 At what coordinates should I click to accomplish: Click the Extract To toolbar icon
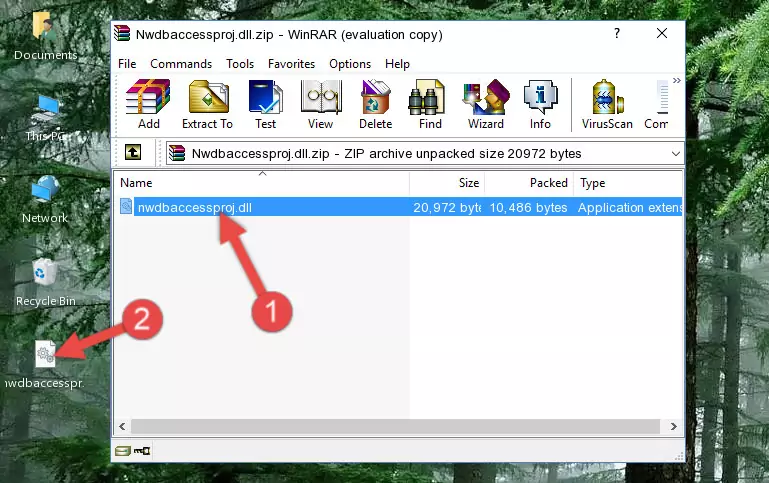[x=207, y=104]
